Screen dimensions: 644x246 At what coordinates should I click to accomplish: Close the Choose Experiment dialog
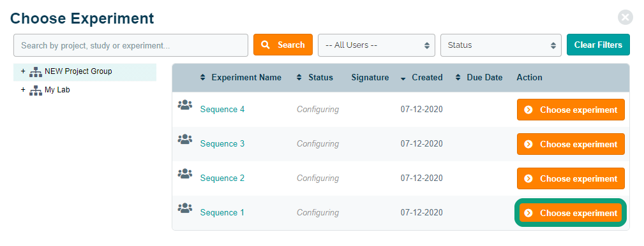click(625, 17)
